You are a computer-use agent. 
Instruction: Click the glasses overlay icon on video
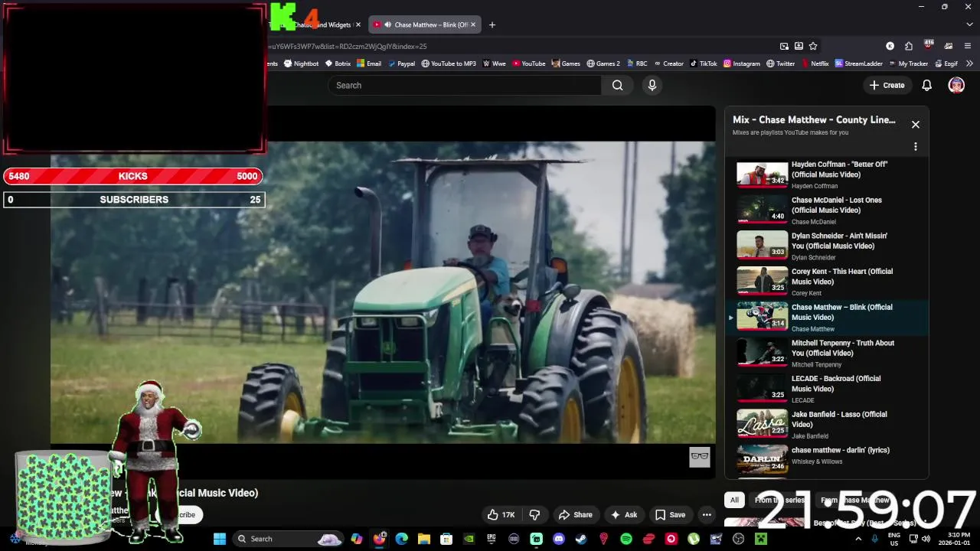tap(700, 457)
